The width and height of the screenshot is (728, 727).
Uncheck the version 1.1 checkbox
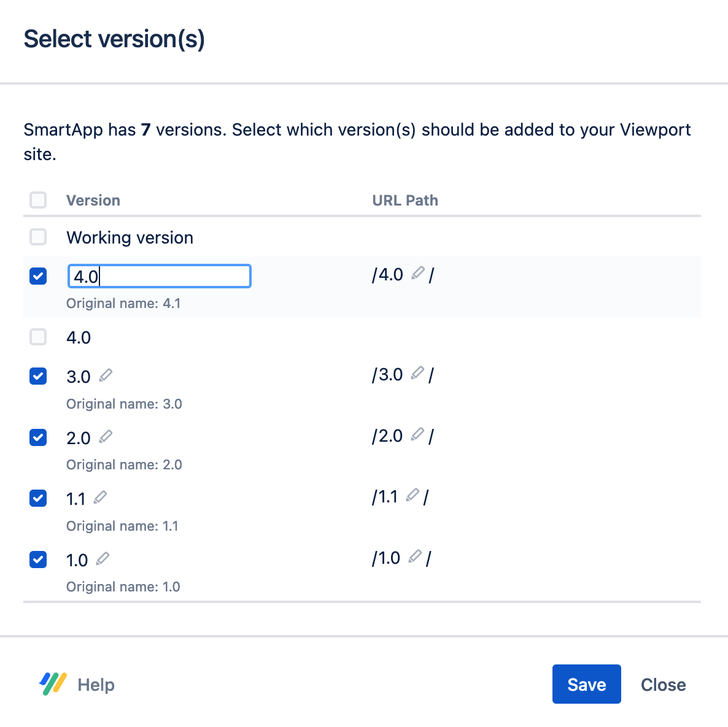pyautogui.click(x=38, y=498)
